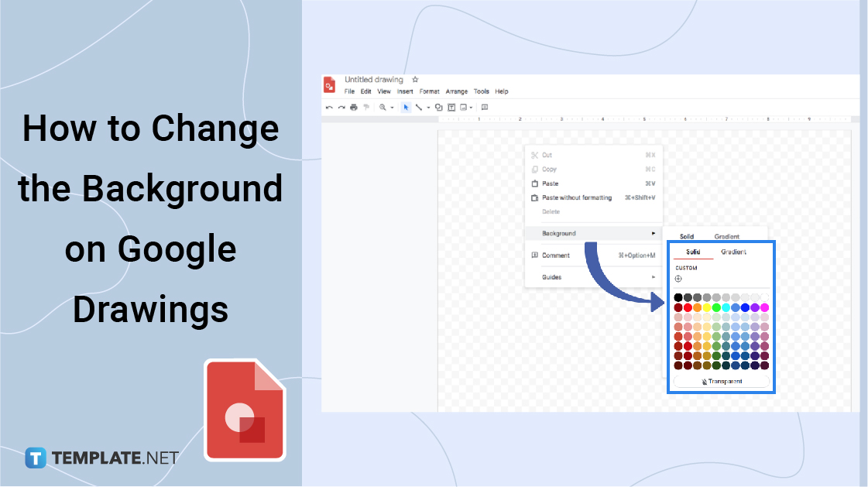Viewport: 868px width, 487px height.
Task: Open the Image insert dropdown arrow
Action: 472,108
